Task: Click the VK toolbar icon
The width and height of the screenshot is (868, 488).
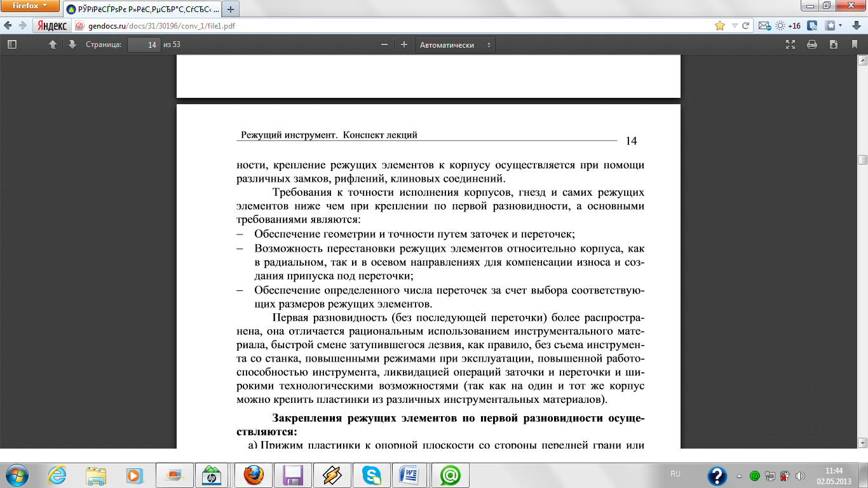Action: coord(812,26)
